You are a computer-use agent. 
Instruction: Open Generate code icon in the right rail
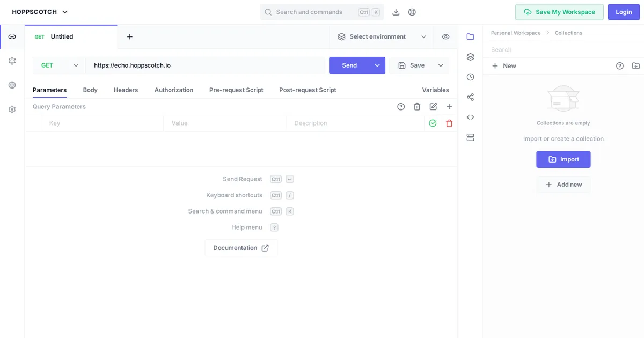470,117
